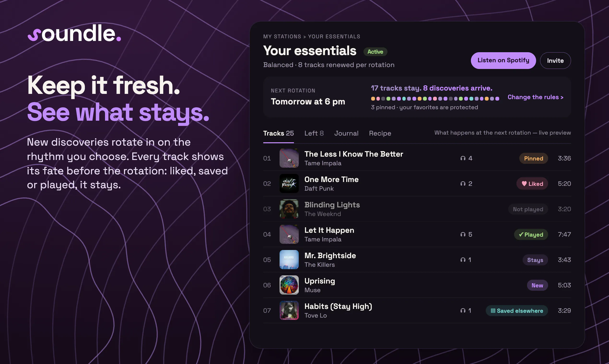Click the Invite button
Viewport: 609px width, 364px height.
[555, 61]
